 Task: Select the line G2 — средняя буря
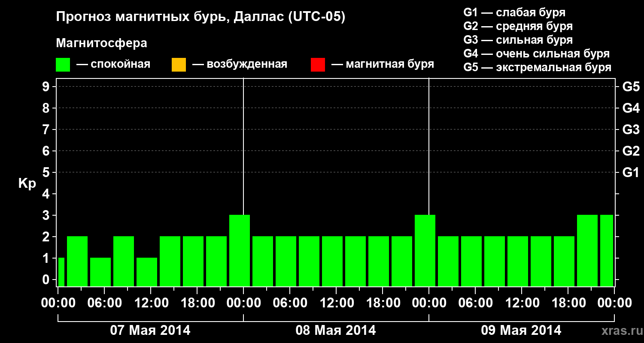518,26
